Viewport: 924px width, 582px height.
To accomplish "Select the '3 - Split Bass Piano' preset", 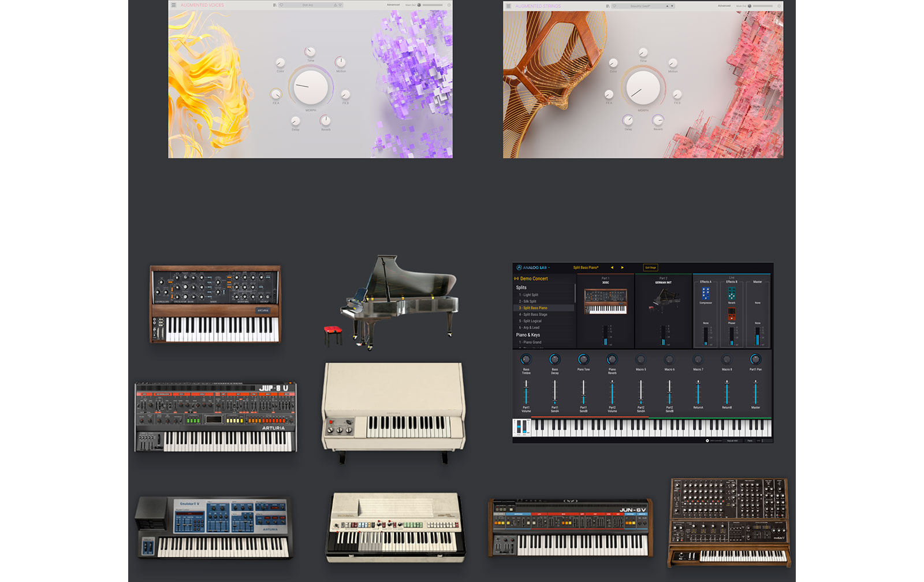I will [545, 308].
